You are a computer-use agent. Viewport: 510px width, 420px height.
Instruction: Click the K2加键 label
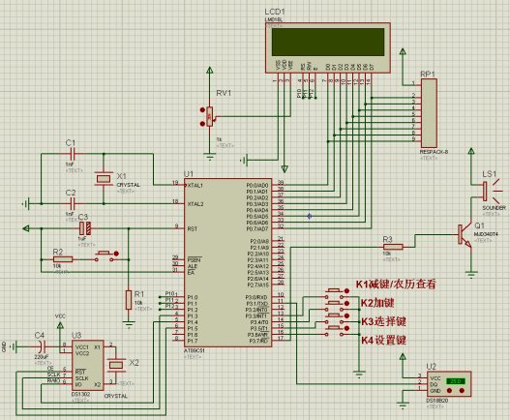[377, 303]
